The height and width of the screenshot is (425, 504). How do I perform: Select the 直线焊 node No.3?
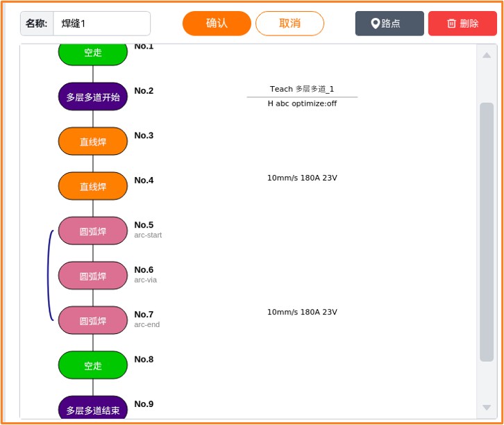click(x=93, y=142)
